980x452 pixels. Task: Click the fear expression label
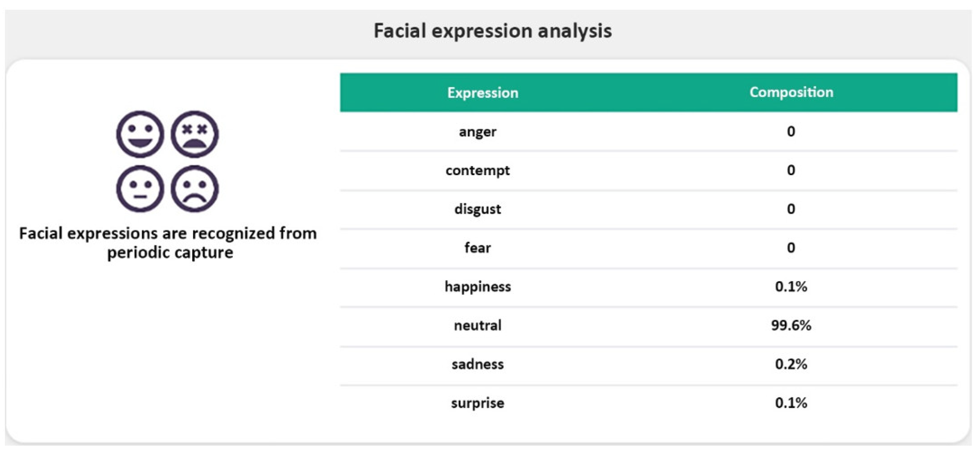(x=477, y=248)
